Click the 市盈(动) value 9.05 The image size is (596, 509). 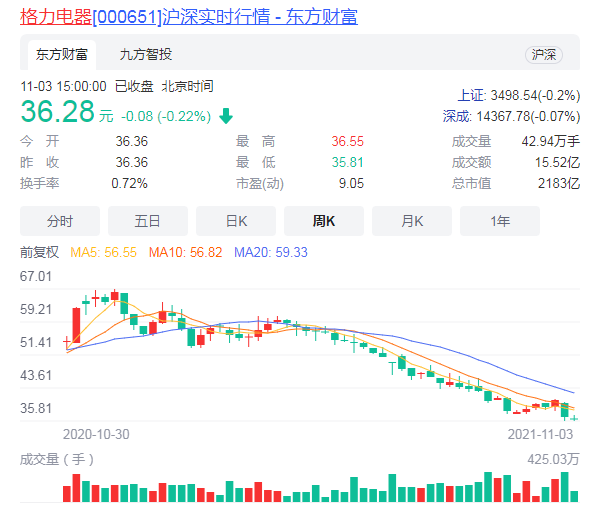click(x=351, y=183)
